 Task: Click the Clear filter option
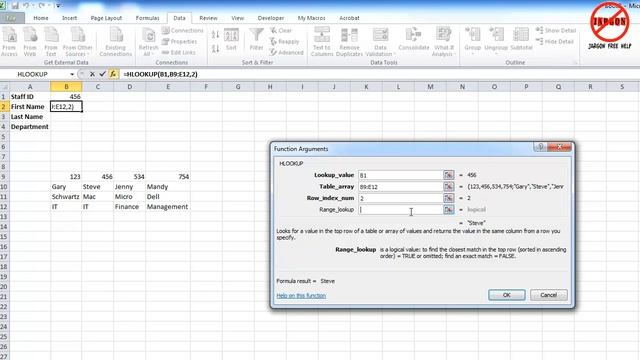281,31
